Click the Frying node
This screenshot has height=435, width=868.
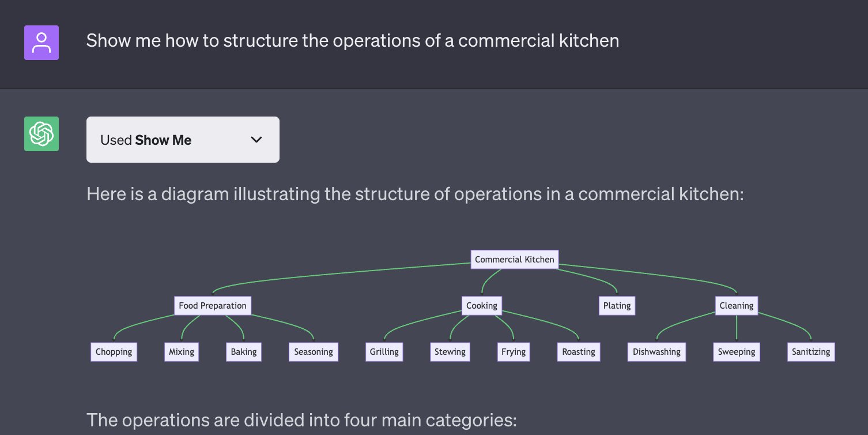coord(514,352)
